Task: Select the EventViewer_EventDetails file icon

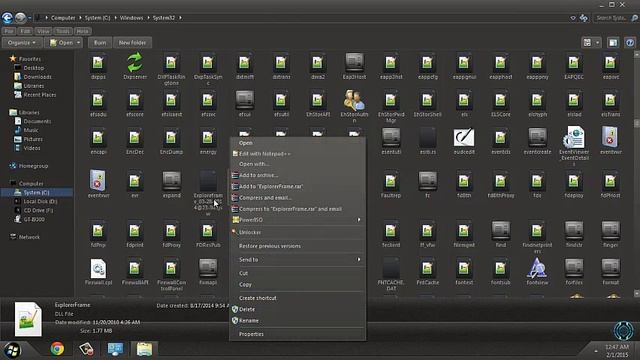Action: click(574, 138)
